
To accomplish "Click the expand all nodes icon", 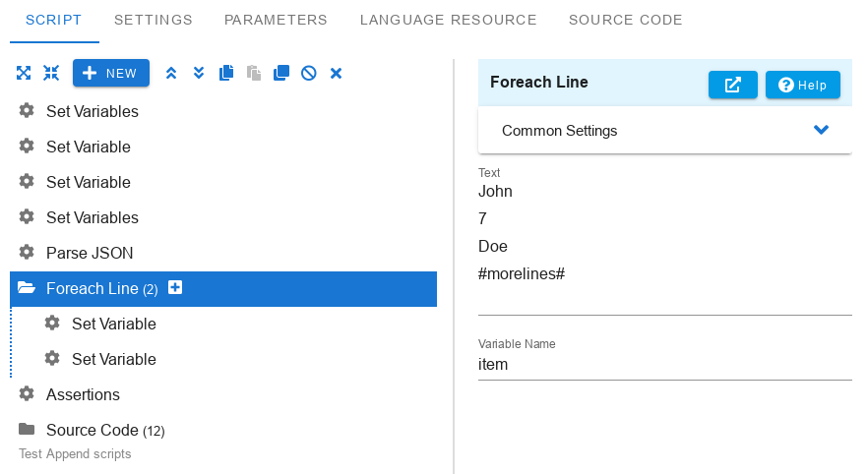I will pyautogui.click(x=24, y=73).
